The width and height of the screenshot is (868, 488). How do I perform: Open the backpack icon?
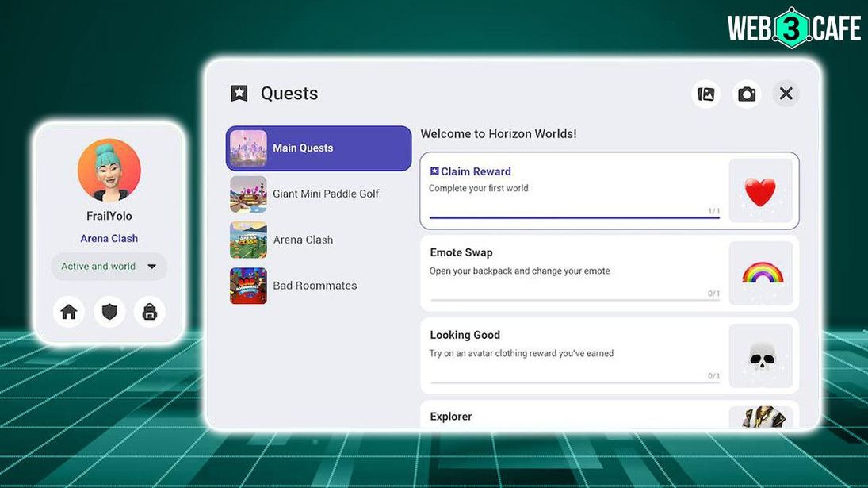149,312
